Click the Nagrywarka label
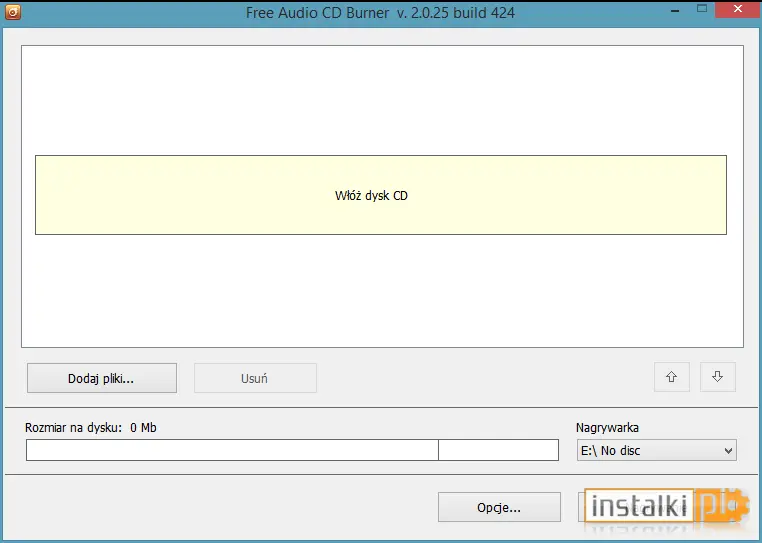 pos(607,428)
